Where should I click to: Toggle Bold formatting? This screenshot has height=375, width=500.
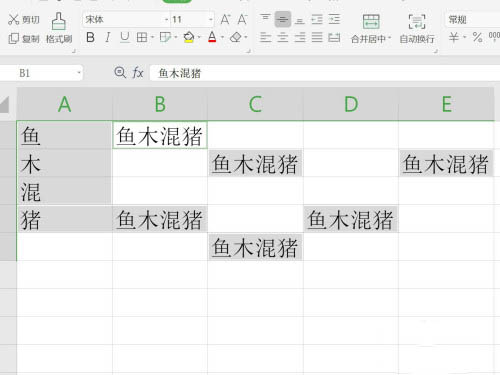click(x=90, y=37)
